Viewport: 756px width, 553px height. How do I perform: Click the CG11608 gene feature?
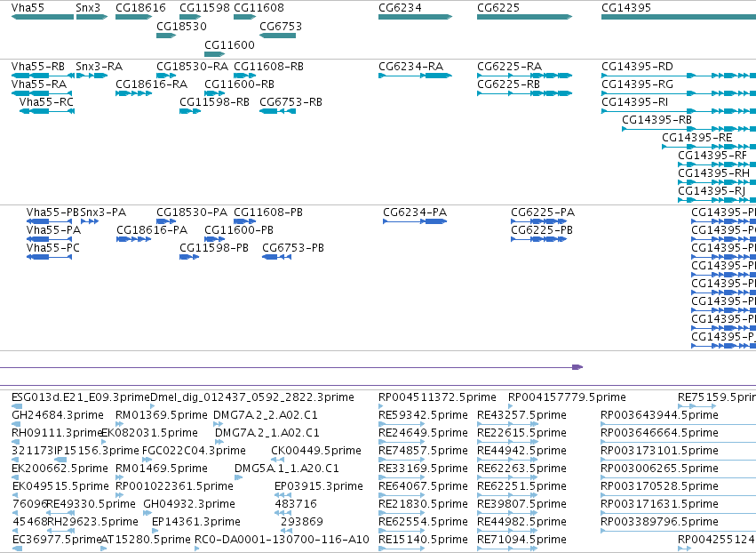point(244,17)
